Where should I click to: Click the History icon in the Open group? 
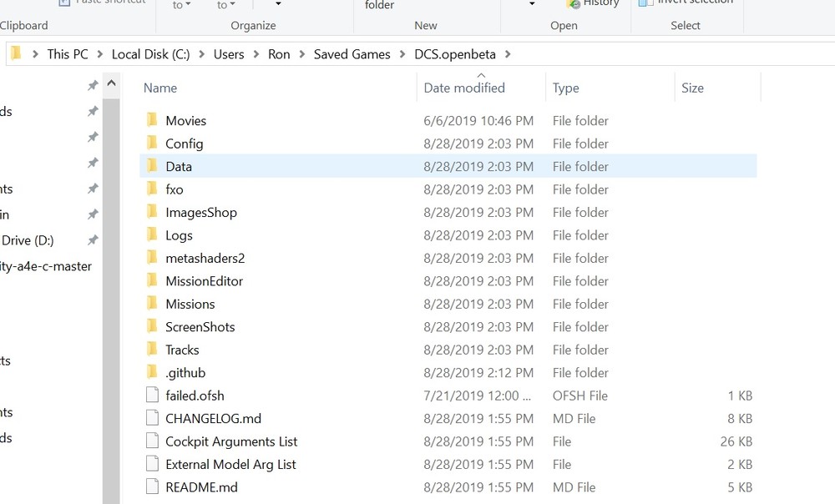574,4
